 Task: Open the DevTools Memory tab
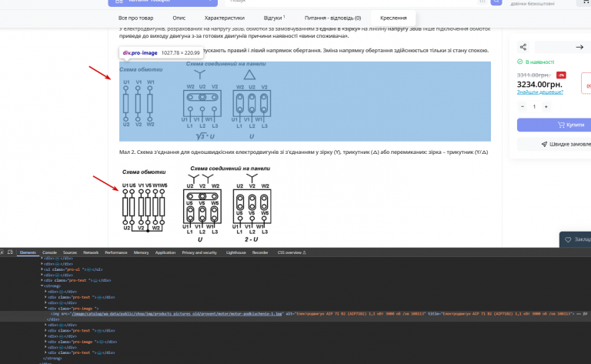click(141, 252)
